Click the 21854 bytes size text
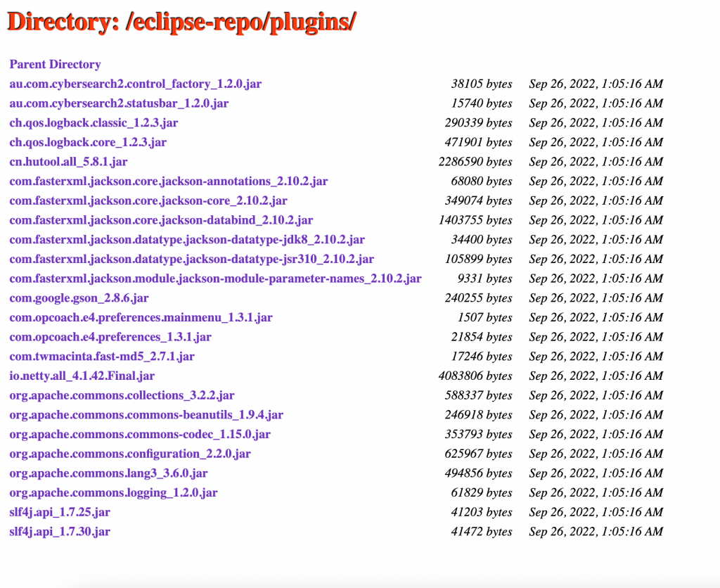 (x=482, y=337)
